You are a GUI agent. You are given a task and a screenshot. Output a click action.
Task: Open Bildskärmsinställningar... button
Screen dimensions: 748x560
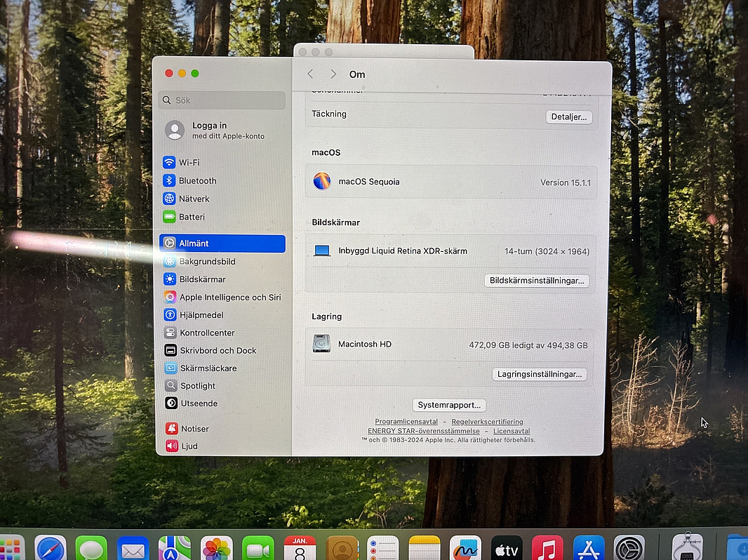click(536, 281)
